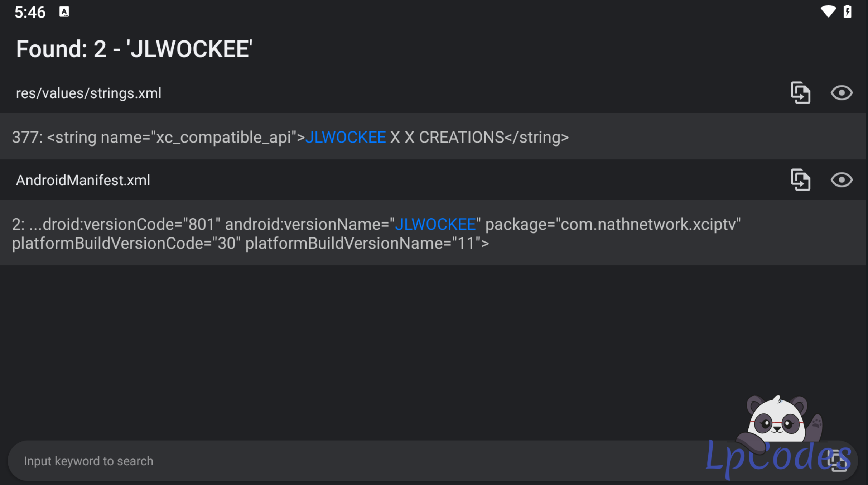Tap the keyboard indicator in status bar

point(64,12)
